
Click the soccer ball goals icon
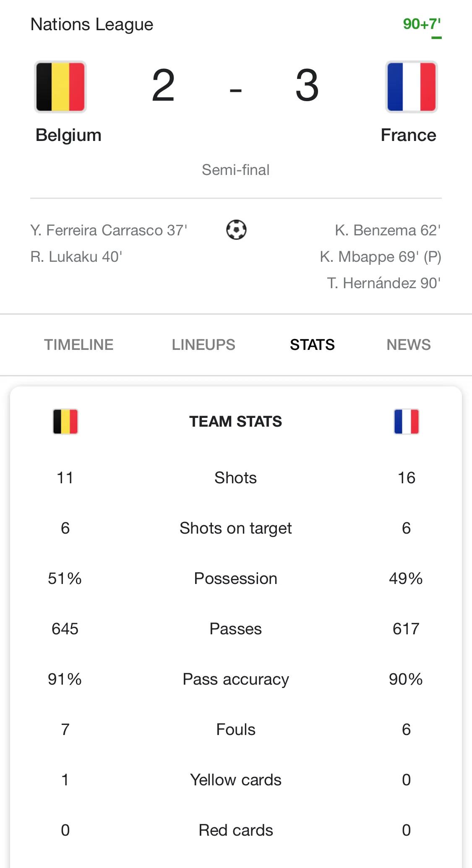click(236, 230)
